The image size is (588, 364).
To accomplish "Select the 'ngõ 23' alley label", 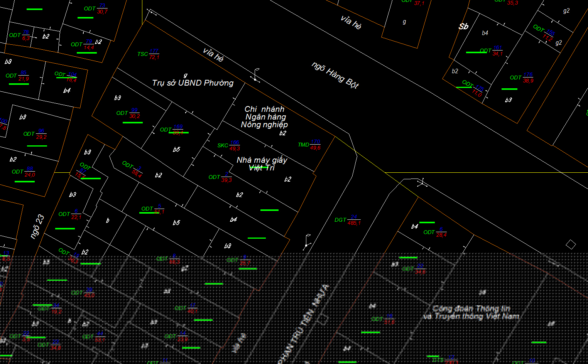I will coord(37,227).
